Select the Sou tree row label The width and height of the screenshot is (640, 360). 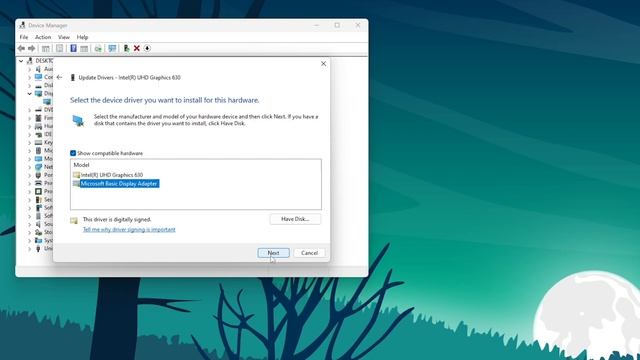49,224
